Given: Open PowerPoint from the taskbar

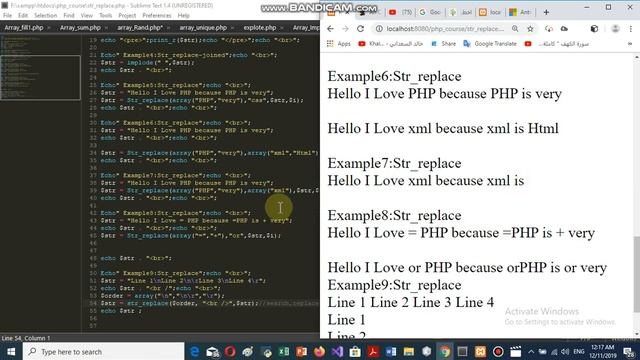Looking at the screenshot, I should 301,351.
